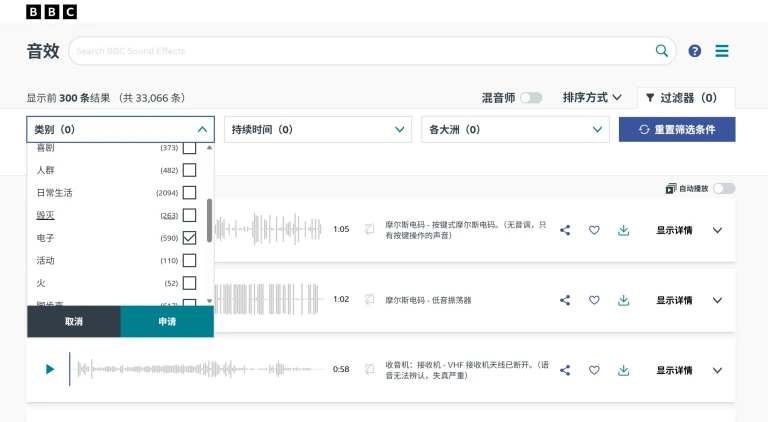Click the category list scroll up arrow
This screenshot has width=768, height=422.
click(x=210, y=147)
